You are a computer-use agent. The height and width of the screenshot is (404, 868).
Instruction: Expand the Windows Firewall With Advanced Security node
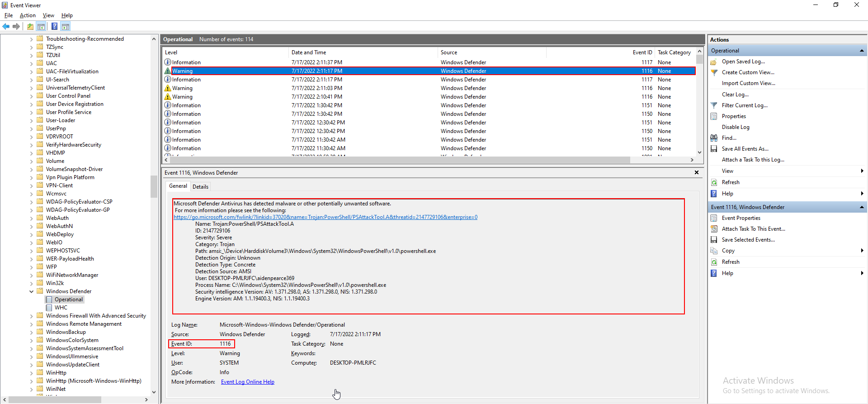(31, 316)
